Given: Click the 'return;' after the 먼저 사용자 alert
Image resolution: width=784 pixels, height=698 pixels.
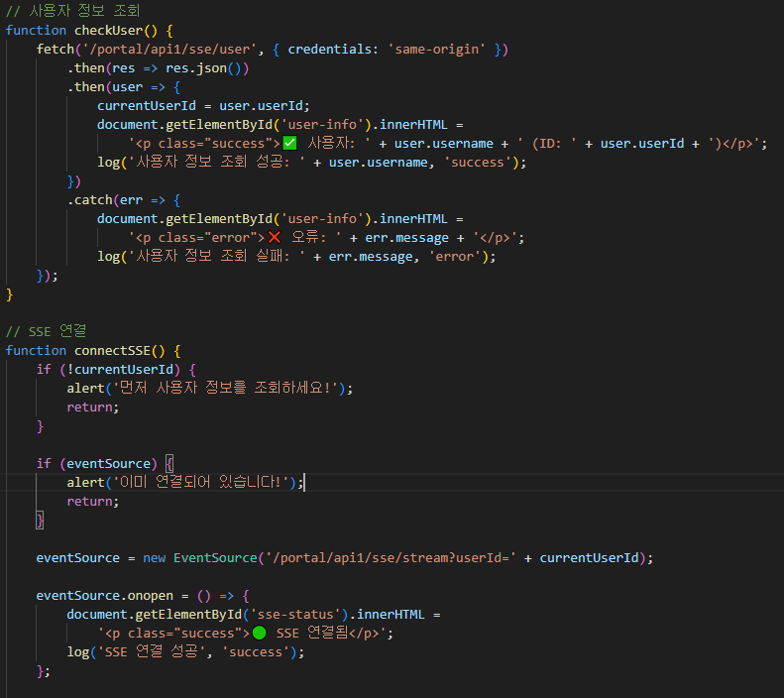Looking at the screenshot, I should [93, 407].
